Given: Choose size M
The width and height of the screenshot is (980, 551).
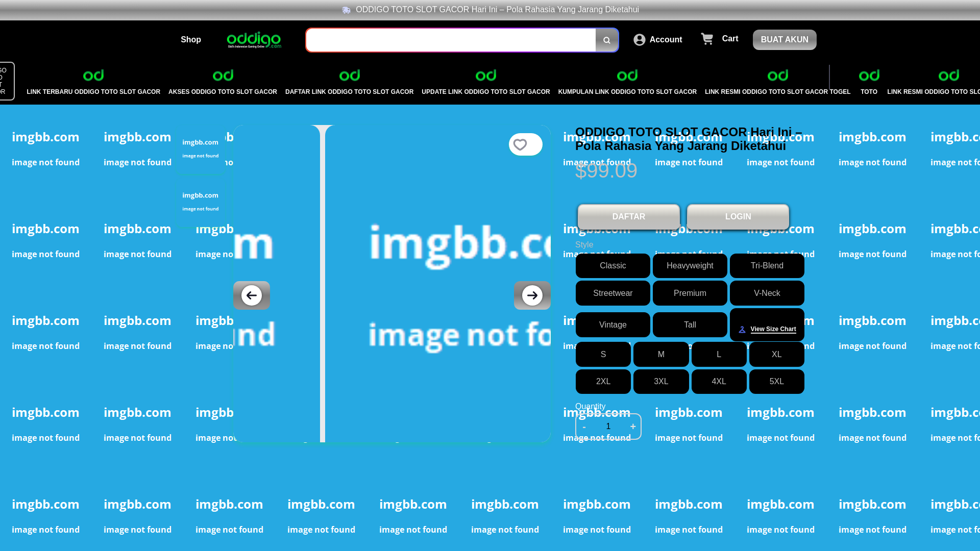Looking at the screenshot, I should click(x=661, y=355).
